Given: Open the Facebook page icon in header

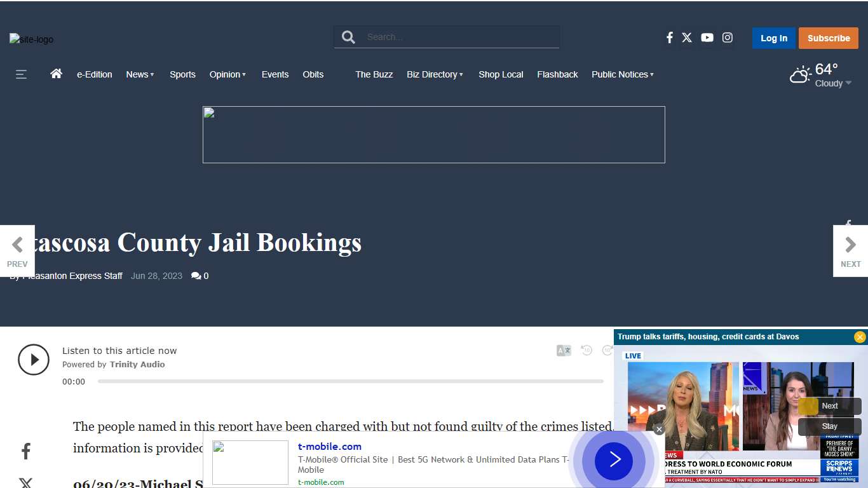Looking at the screenshot, I should pos(669,37).
